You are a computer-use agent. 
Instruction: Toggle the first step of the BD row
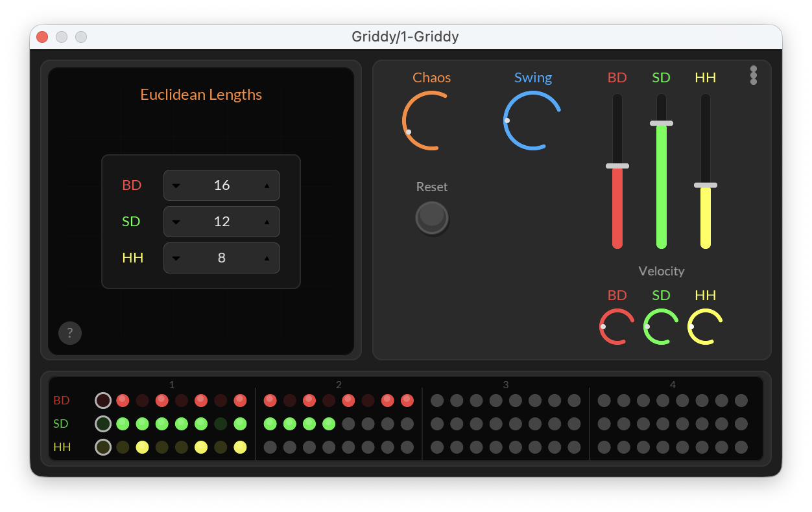click(103, 401)
